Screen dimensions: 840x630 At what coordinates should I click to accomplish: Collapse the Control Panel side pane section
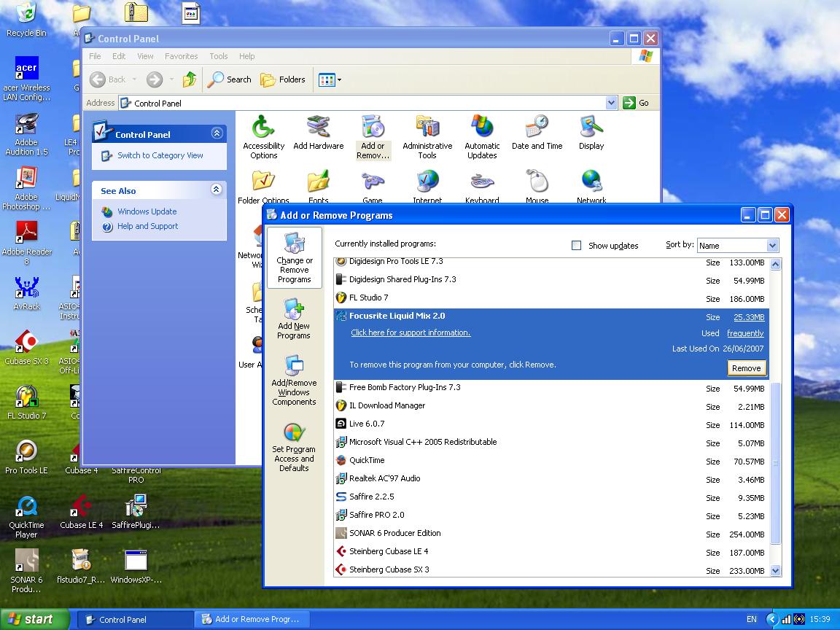click(217, 133)
